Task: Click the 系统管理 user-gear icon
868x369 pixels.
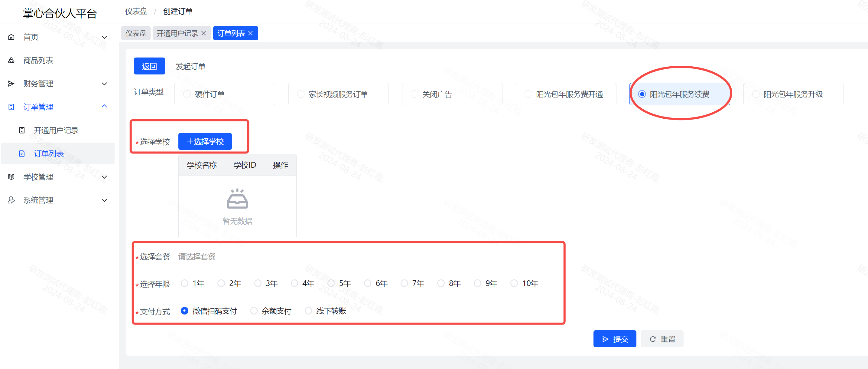Action: (x=11, y=200)
